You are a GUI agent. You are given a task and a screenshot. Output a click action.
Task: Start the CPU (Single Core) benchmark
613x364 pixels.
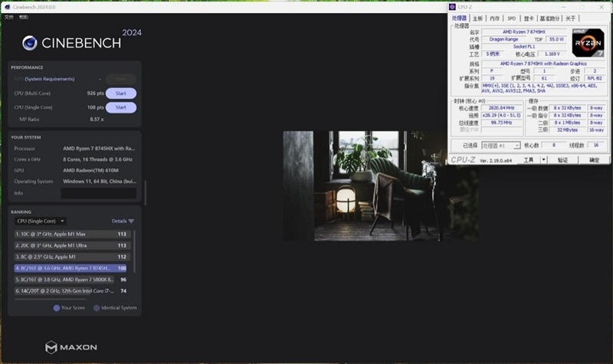click(121, 107)
